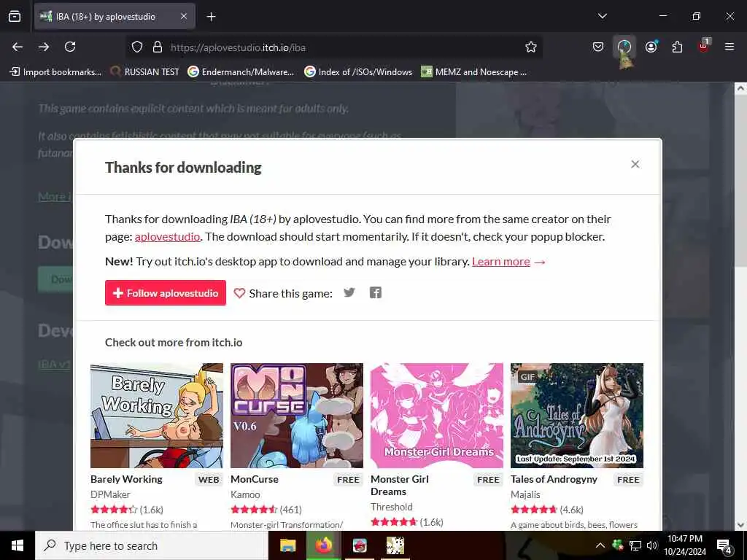Click the page vertical scrollbar
Screen dimensions: 747x560
tap(740, 181)
